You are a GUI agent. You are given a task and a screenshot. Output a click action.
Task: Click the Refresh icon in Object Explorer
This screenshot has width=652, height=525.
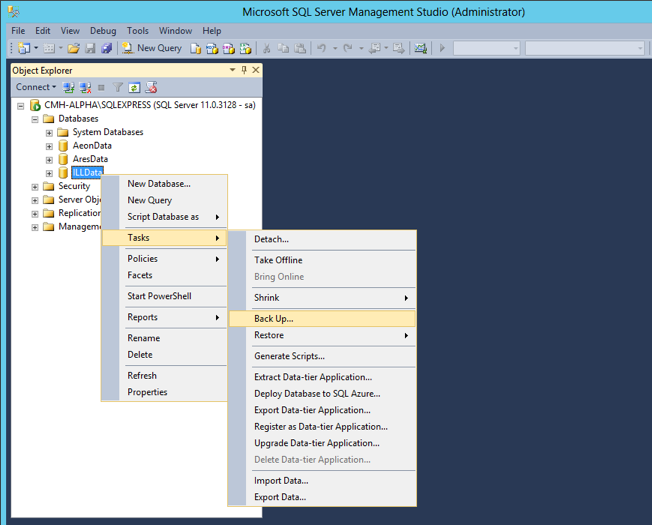pos(135,87)
